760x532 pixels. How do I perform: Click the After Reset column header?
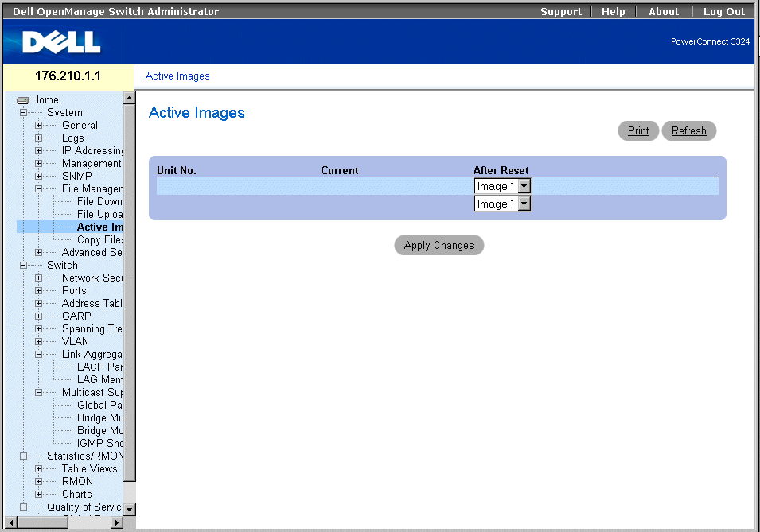pyautogui.click(x=501, y=170)
